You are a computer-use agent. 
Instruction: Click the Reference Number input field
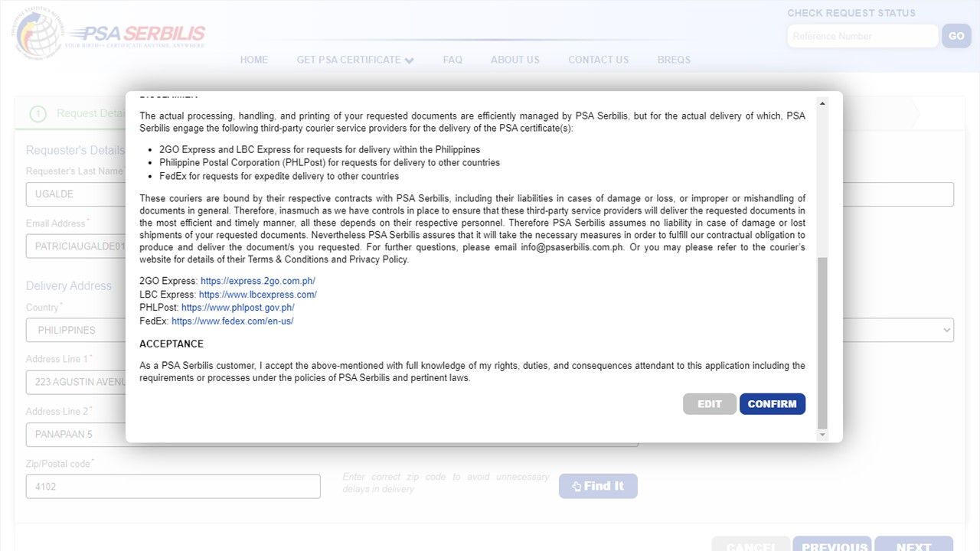pos(863,36)
